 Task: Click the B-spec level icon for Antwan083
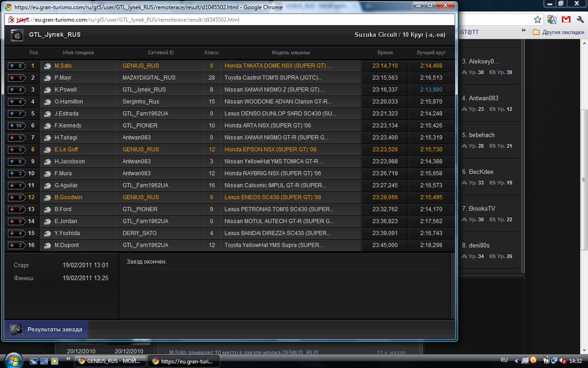point(492,109)
